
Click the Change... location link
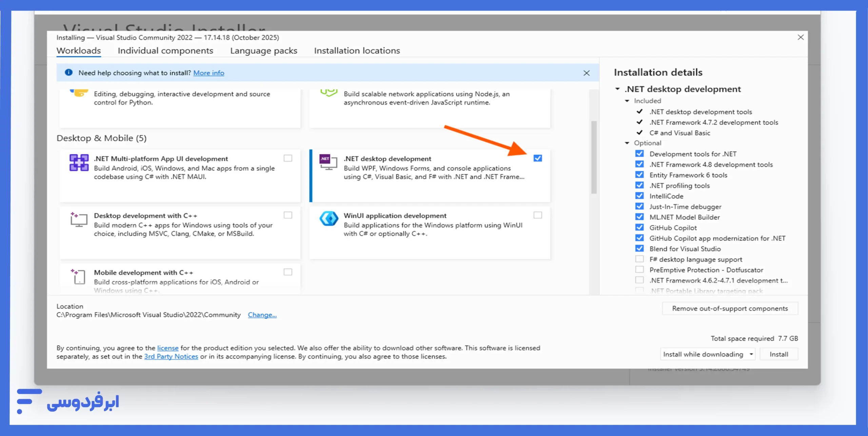[x=262, y=315]
